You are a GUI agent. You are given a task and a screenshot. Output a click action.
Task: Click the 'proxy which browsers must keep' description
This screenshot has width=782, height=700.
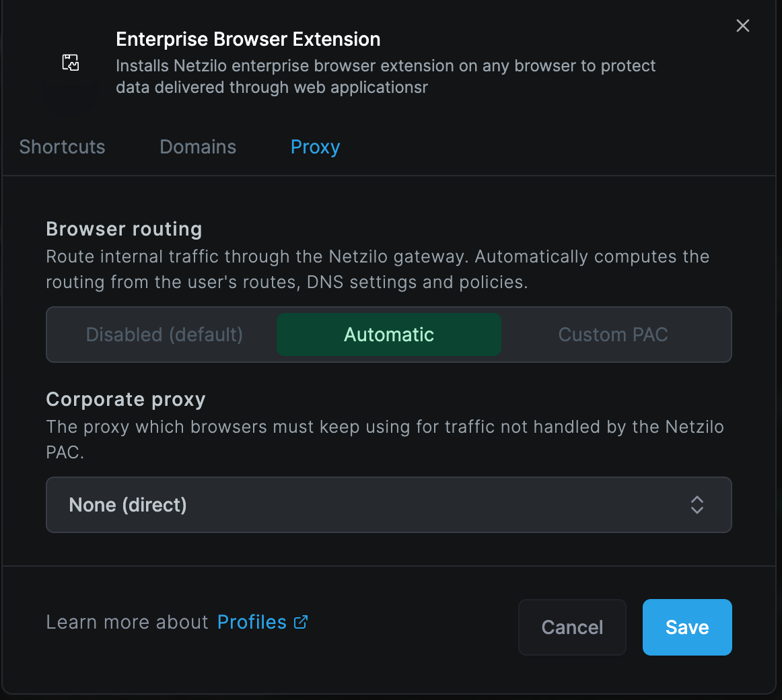tap(384, 439)
